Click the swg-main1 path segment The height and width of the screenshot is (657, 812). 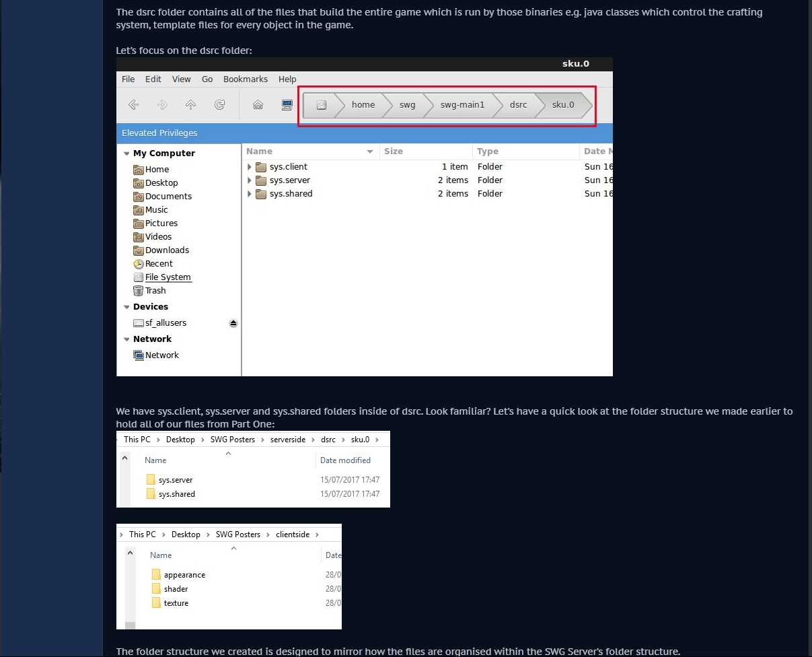(462, 104)
